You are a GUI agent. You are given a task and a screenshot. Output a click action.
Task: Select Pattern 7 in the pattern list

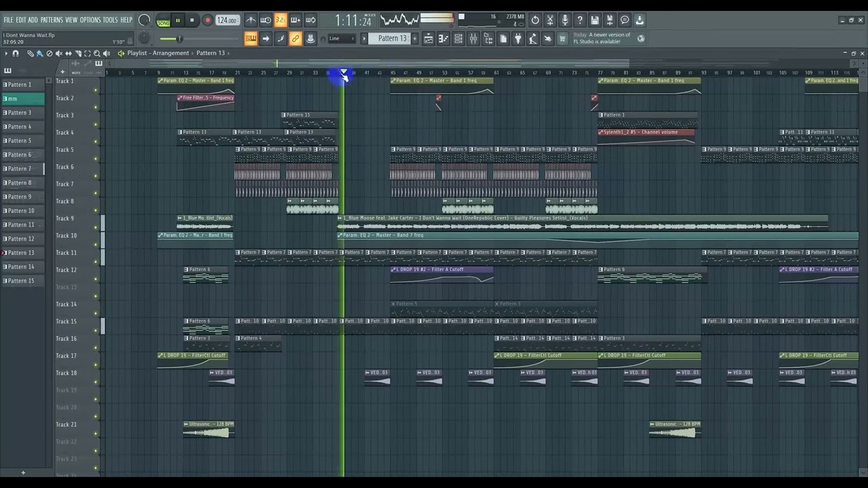[x=22, y=169]
